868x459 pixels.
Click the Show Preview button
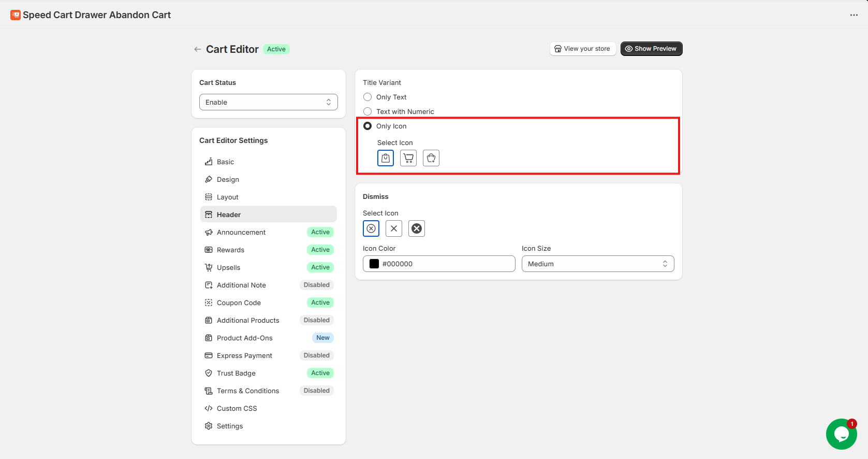point(651,49)
